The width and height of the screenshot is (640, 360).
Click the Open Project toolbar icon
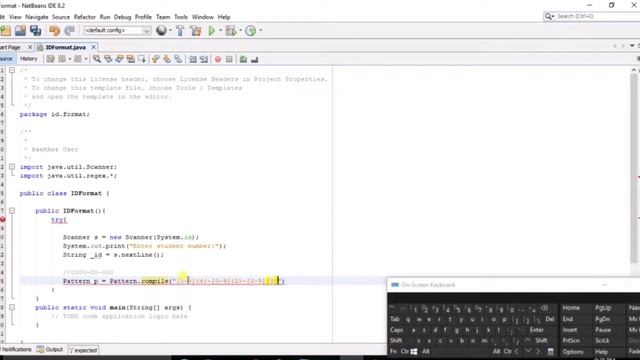pyautogui.click(x=20, y=31)
